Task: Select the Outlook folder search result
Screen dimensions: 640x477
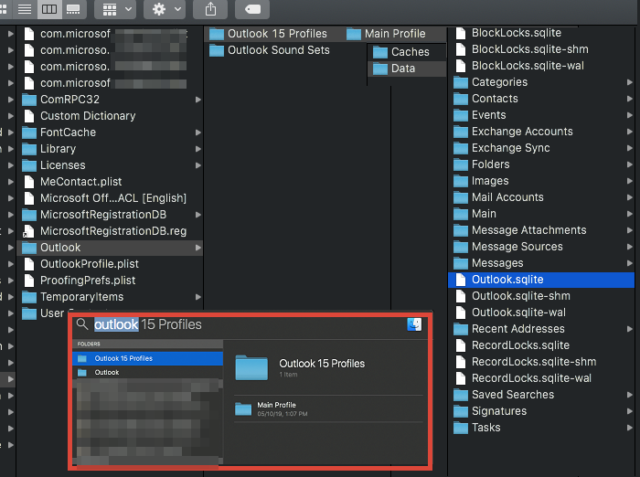Action: point(148,372)
